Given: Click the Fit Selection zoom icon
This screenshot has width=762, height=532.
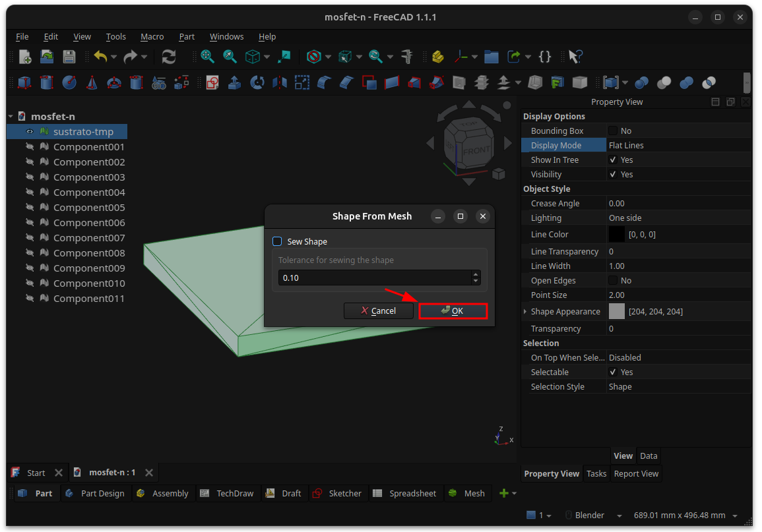Looking at the screenshot, I should click(230, 57).
